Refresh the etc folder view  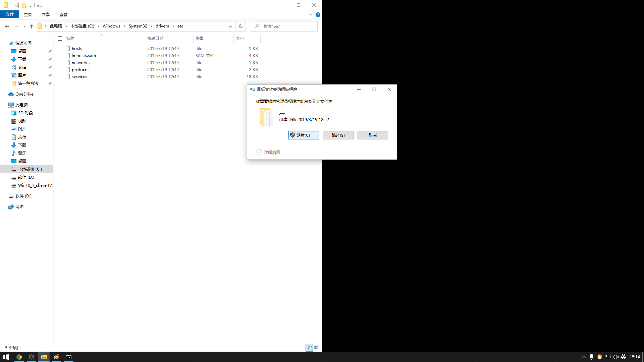[x=240, y=26]
